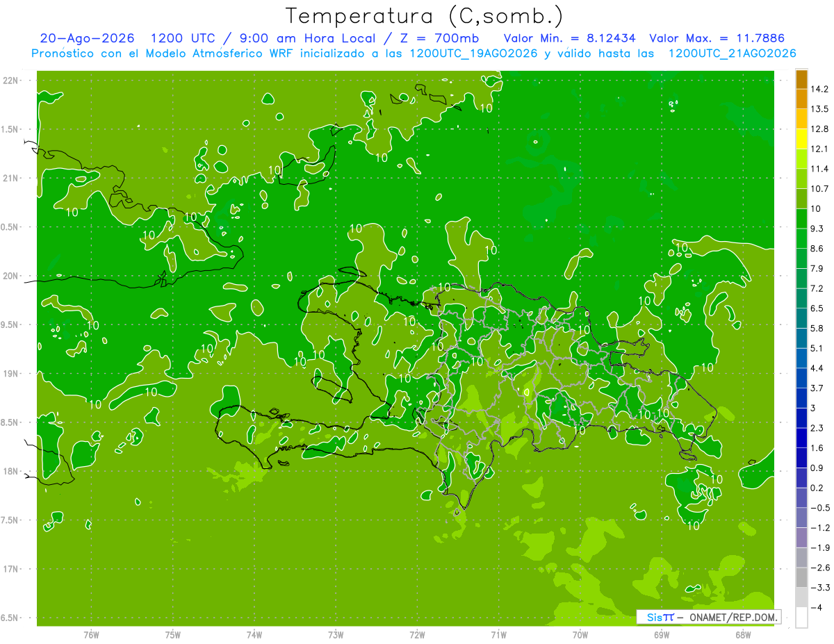834x644 pixels.
Task: Select the date text "20-Ago-2026"
Action: pos(87,38)
